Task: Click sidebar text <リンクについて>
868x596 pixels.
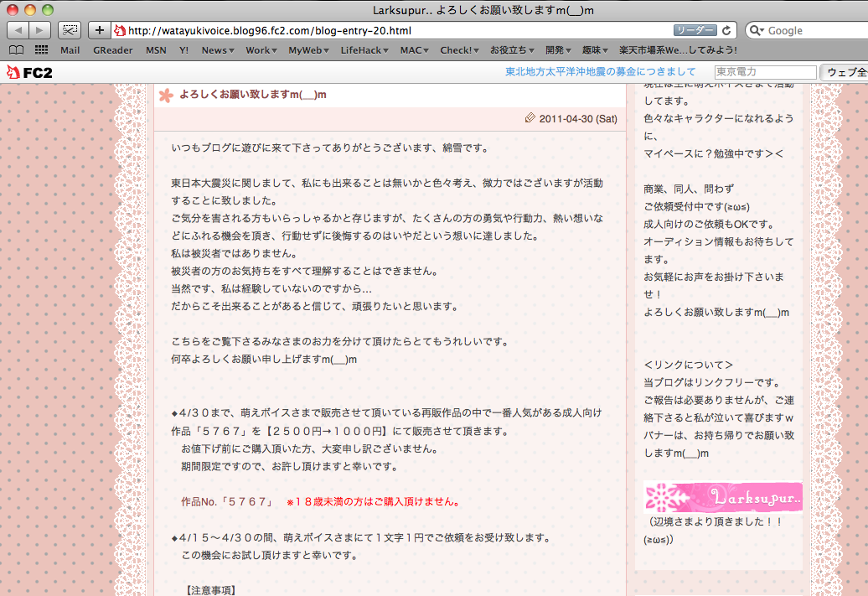Action: (688, 365)
